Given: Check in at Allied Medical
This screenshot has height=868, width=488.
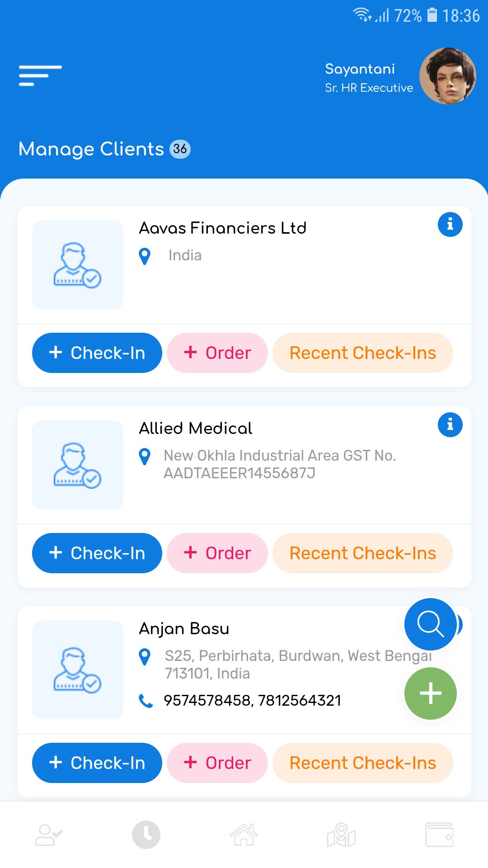Looking at the screenshot, I should (97, 553).
